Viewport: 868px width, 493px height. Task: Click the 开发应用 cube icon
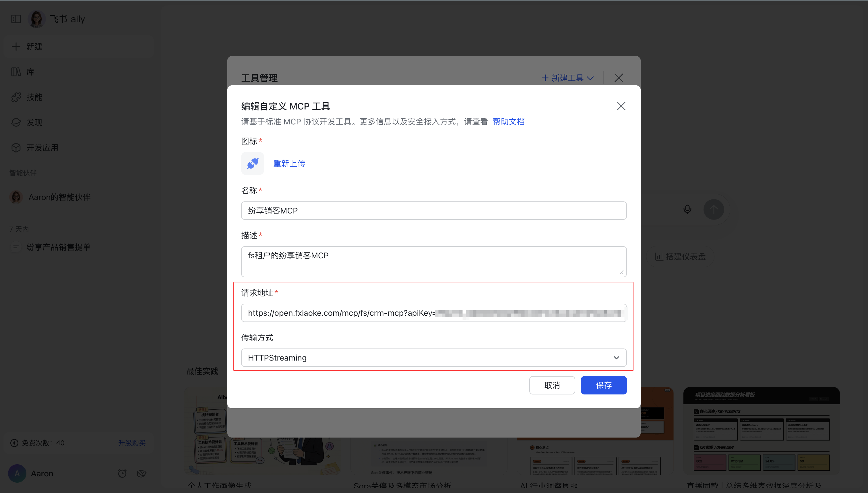coord(16,148)
